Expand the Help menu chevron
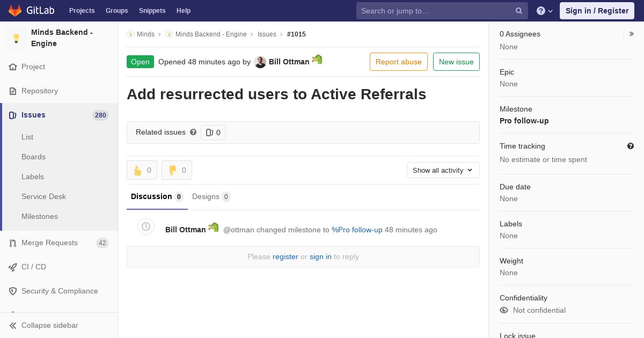The width and height of the screenshot is (644, 338). pos(551,11)
